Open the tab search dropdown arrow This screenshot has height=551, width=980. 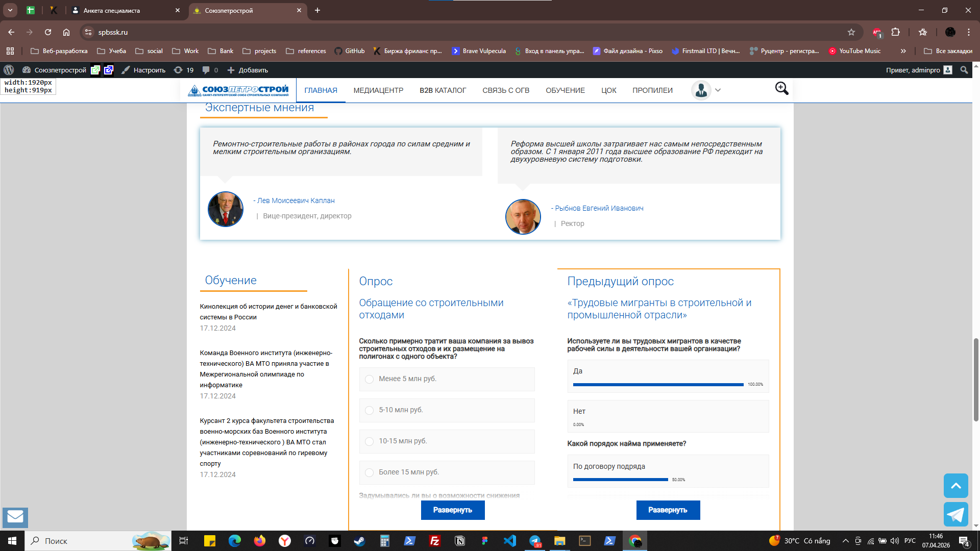tap(10, 10)
